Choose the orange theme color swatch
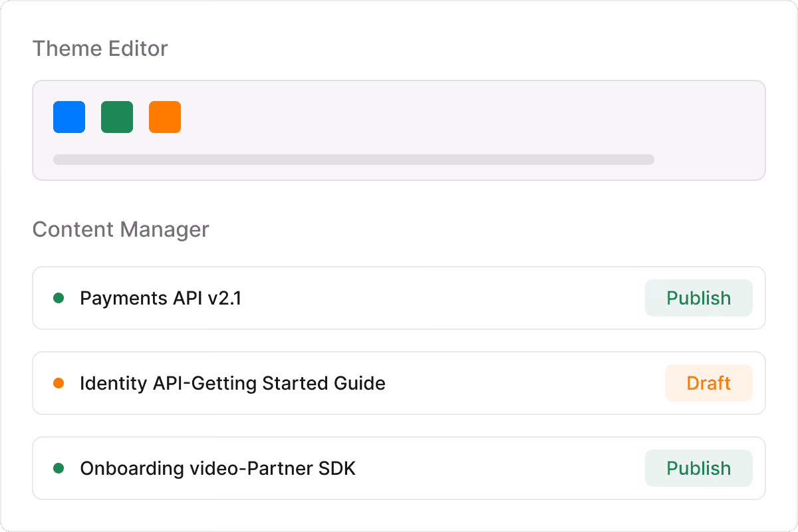 165,117
